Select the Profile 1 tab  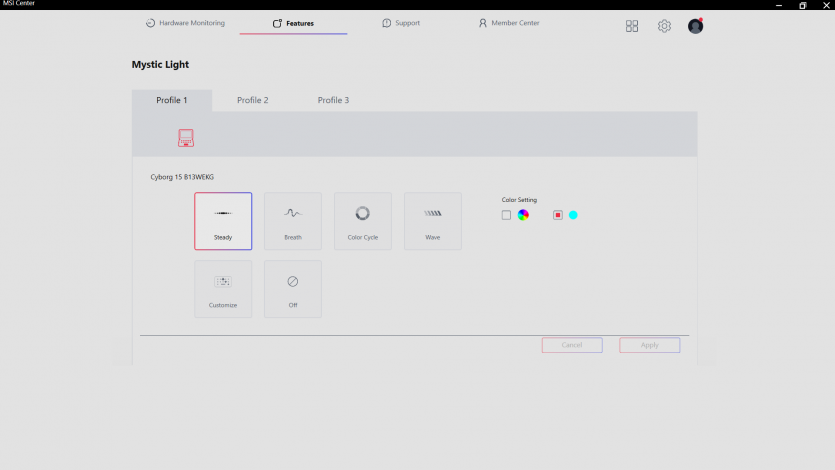point(172,100)
